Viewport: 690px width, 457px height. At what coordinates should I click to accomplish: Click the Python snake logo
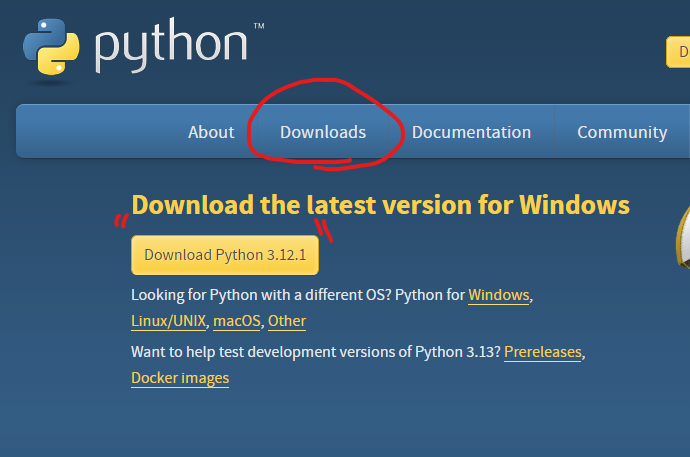(x=51, y=47)
